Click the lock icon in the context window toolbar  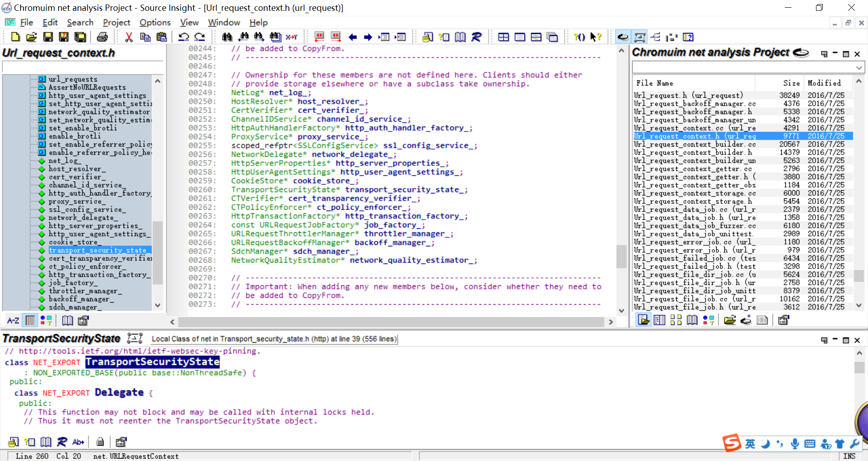click(x=100, y=442)
